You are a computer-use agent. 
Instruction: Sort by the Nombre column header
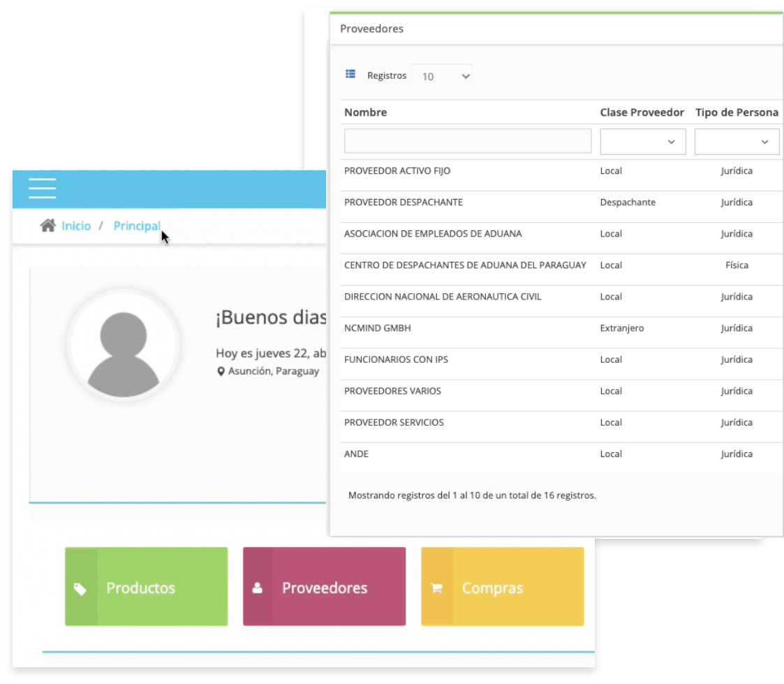pos(366,112)
